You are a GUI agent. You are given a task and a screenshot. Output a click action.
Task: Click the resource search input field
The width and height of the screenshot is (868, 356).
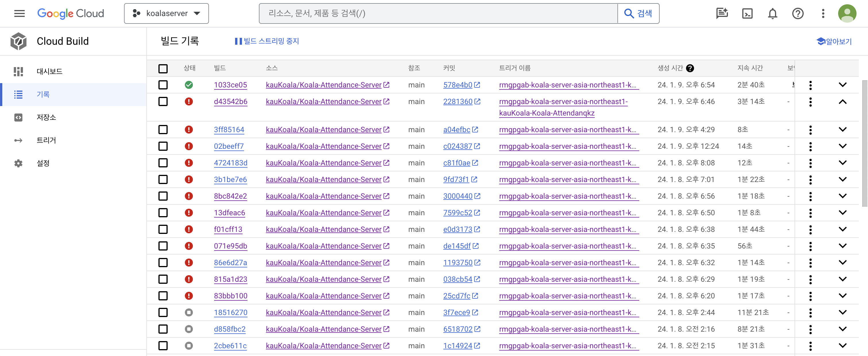pos(438,13)
